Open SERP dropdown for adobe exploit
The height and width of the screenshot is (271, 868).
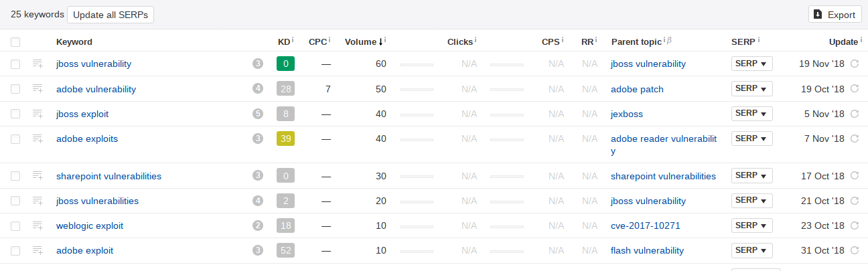[751, 250]
